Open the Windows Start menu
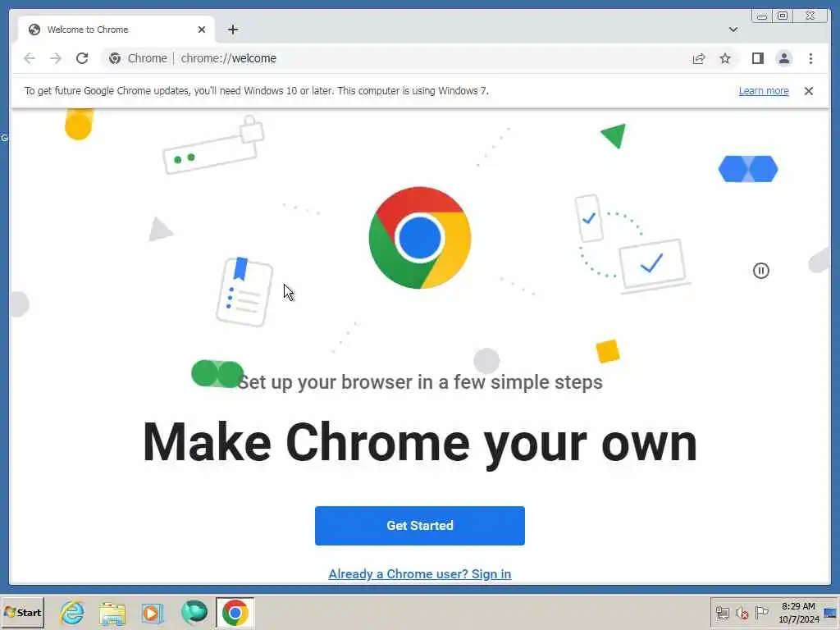The height and width of the screenshot is (630, 840). click(x=22, y=612)
